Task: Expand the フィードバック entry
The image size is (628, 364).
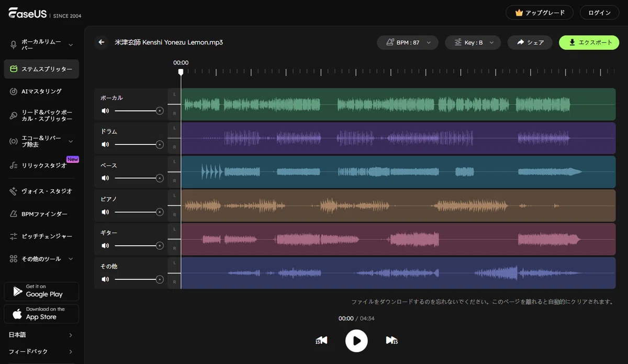Action: (x=41, y=351)
